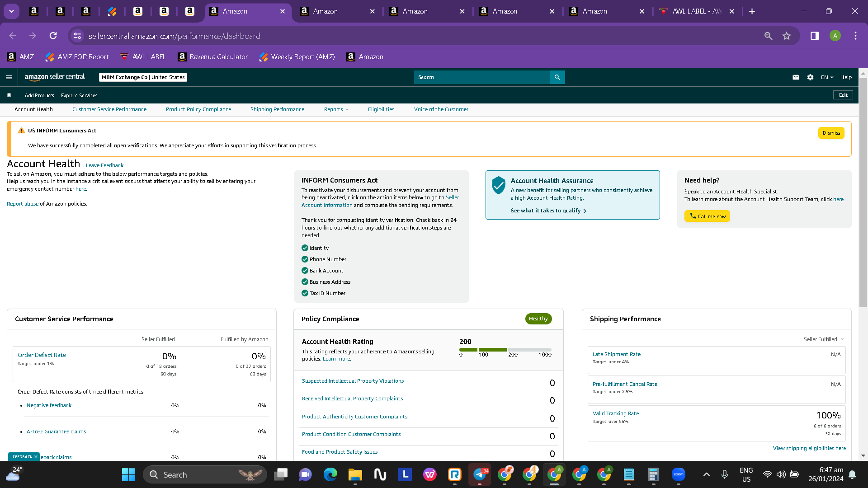Open the Valid Tracking Rate link
Image resolution: width=868 pixels, height=488 pixels.
(616, 413)
